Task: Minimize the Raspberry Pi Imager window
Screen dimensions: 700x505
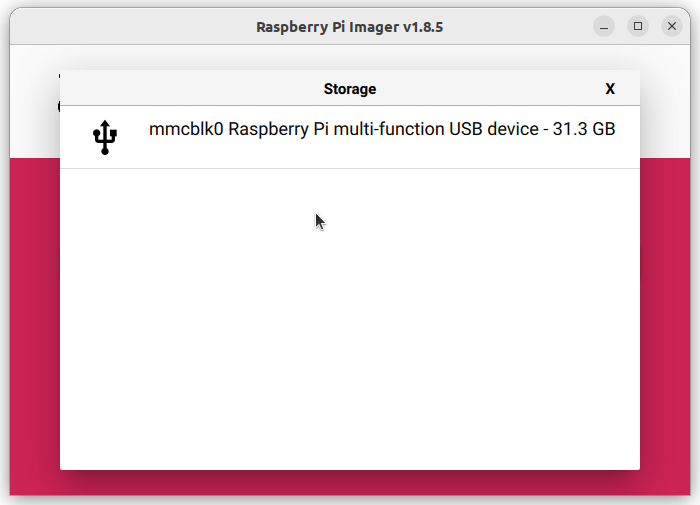Action: [604, 26]
